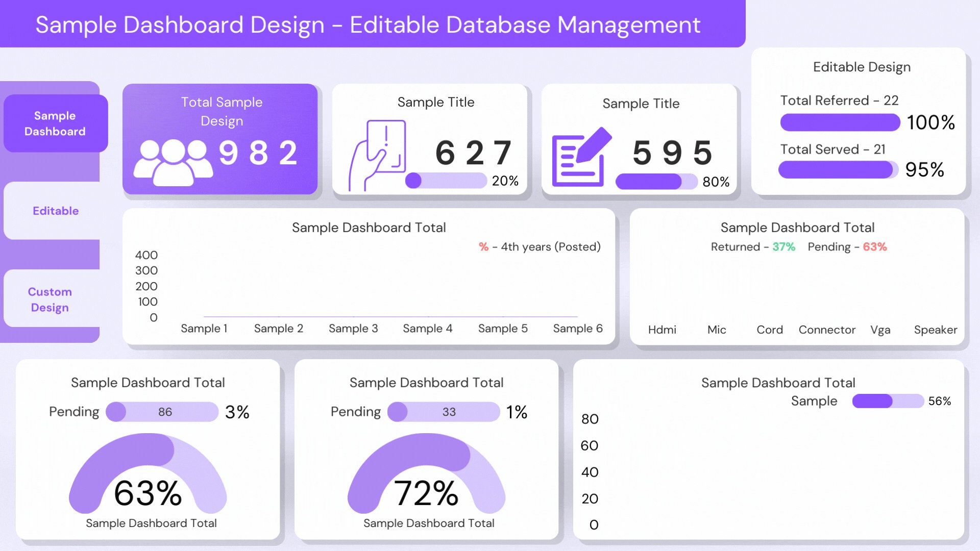Image resolution: width=980 pixels, height=551 pixels.
Task: Click the Editable sidebar item
Action: (55, 211)
